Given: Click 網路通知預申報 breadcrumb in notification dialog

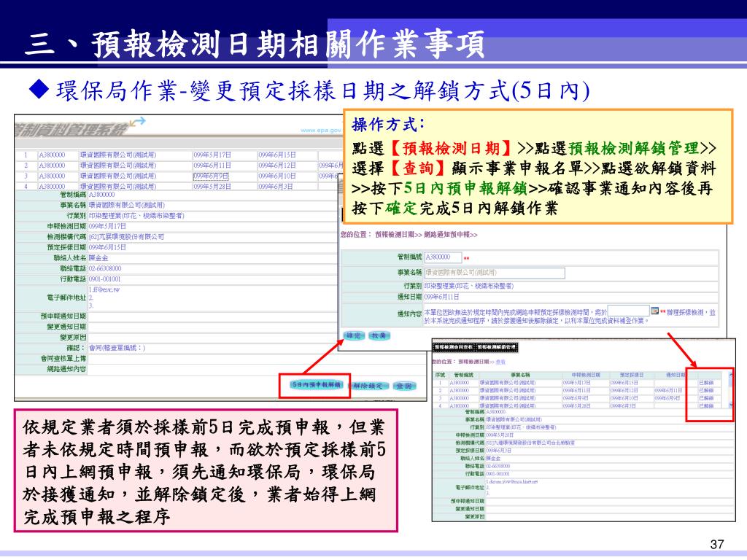Looking at the screenshot, I should point(447,235).
